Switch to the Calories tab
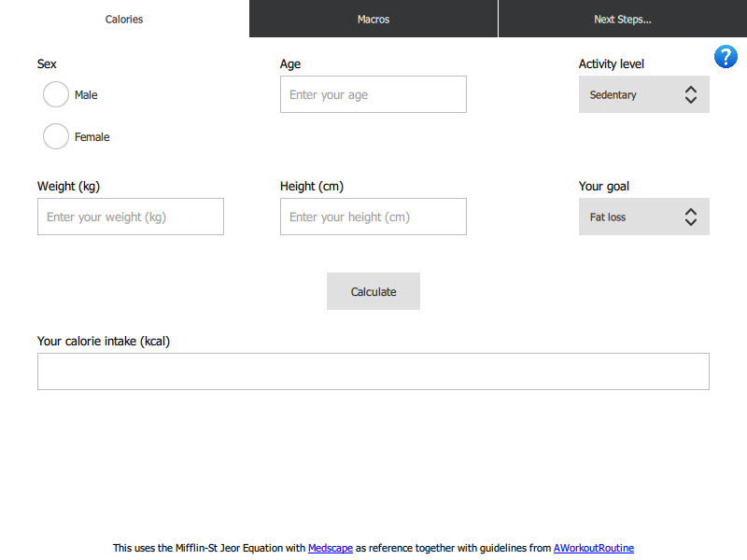 [x=124, y=19]
